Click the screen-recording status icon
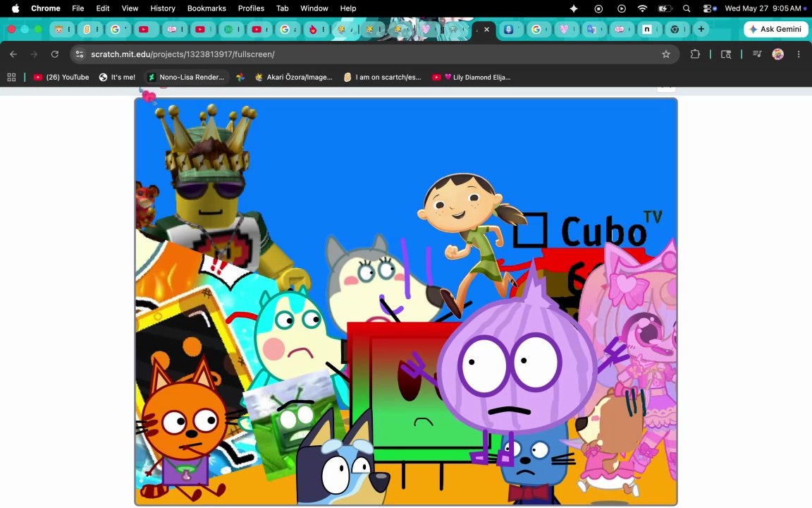Image resolution: width=812 pixels, height=508 pixels. coord(598,8)
